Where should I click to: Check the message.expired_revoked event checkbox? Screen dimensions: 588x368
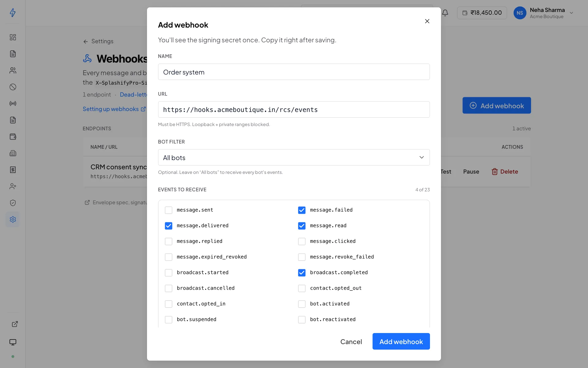[x=168, y=257]
